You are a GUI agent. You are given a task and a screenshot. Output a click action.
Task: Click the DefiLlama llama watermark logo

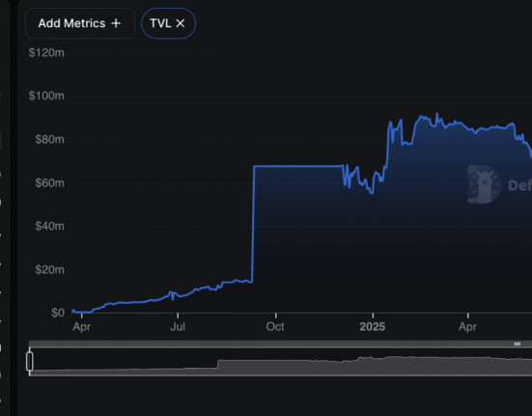(x=484, y=184)
